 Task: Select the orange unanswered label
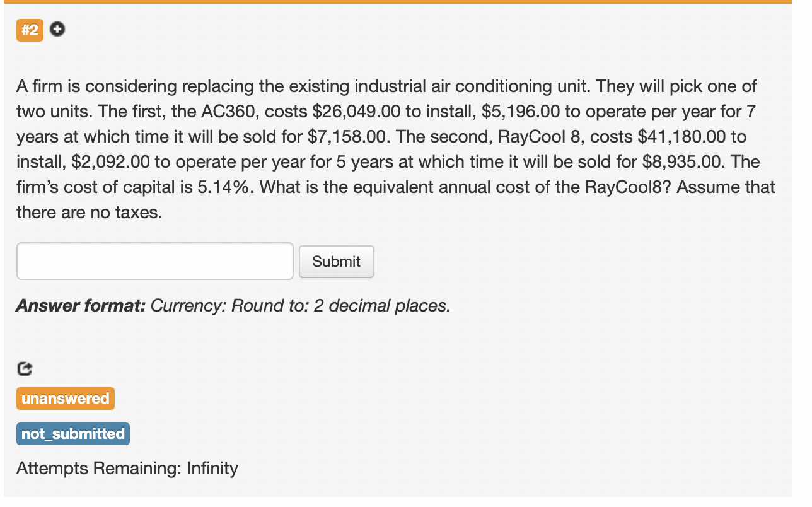[65, 398]
